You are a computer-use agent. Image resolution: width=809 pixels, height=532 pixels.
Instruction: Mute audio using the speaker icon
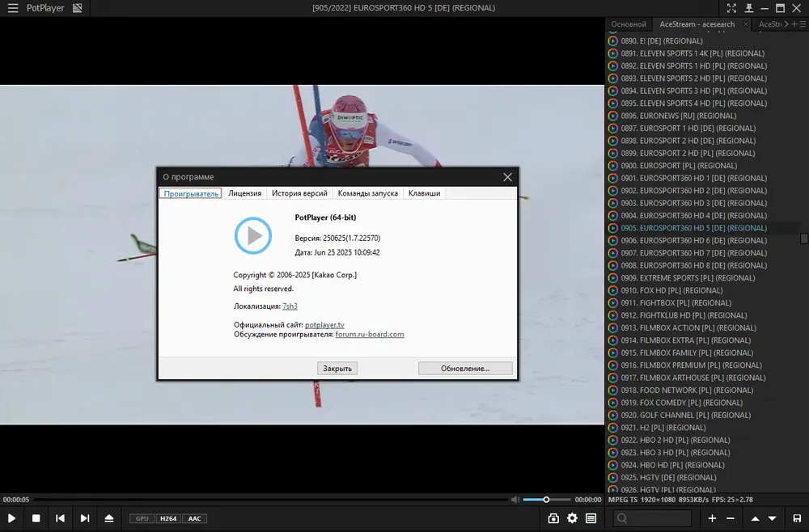click(x=515, y=500)
